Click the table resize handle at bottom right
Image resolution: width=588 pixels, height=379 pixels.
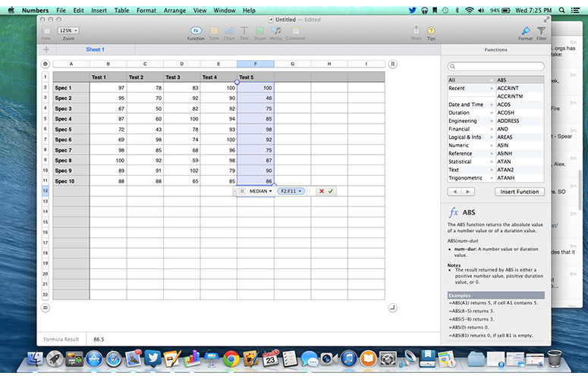(392, 308)
